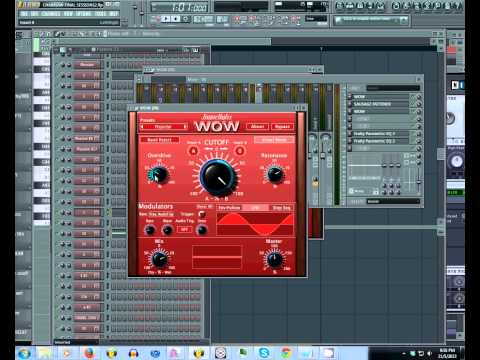Click the large Cutoff knob
480x360 pixels.
(x=218, y=176)
